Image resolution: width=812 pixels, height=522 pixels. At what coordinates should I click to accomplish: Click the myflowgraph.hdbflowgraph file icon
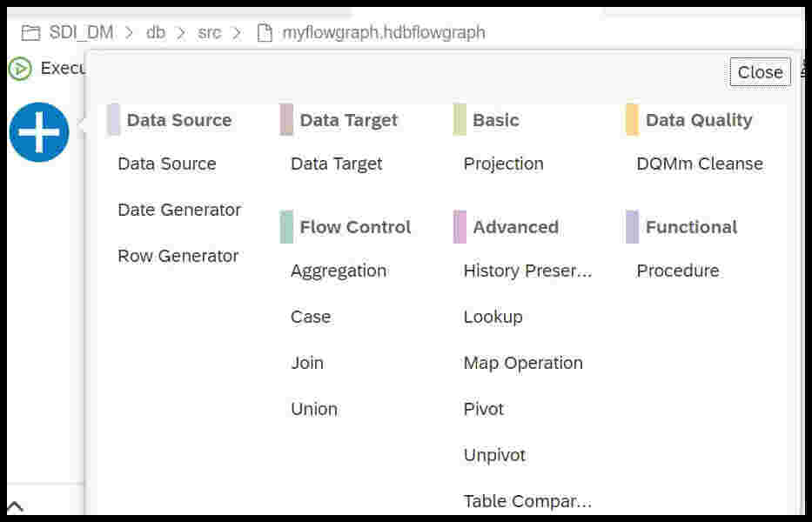[x=265, y=33]
